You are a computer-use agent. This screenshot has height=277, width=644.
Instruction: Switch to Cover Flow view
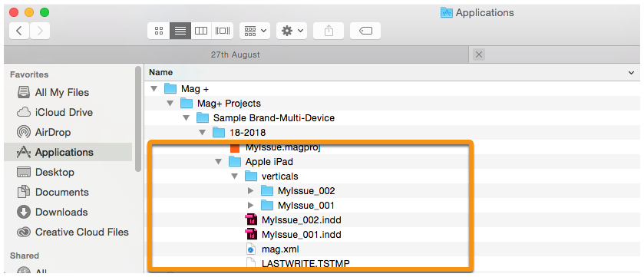tap(223, 31)
